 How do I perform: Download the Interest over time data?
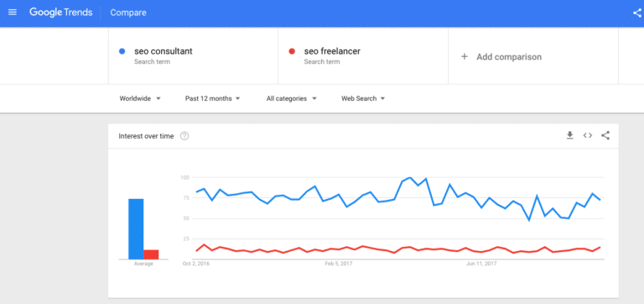[x=569, y=135]
